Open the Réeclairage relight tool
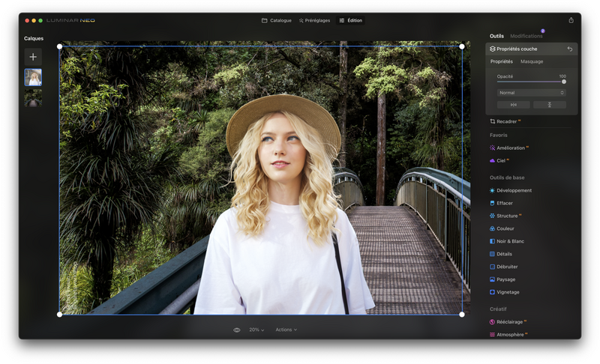The width and height of the screenshot is (600, 364). pos(508,322)
